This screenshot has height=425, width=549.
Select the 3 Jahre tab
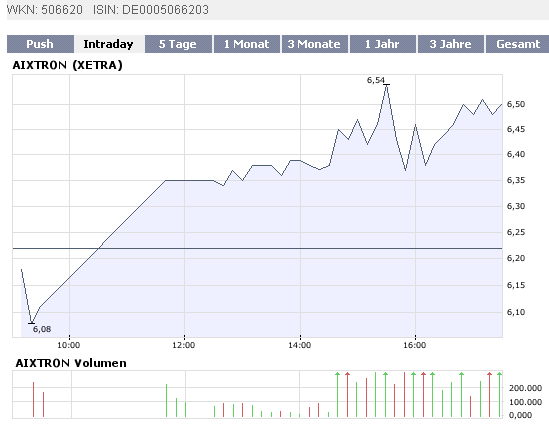tap(451, 44)
